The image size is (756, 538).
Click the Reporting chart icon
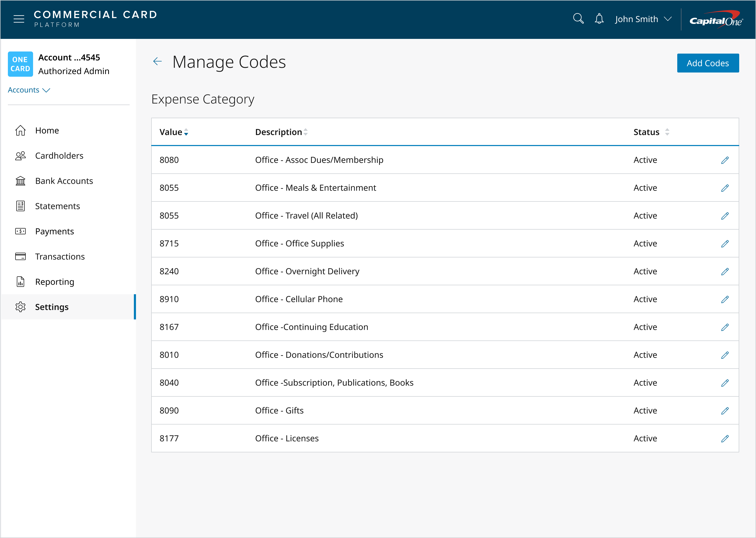[20, 282]
